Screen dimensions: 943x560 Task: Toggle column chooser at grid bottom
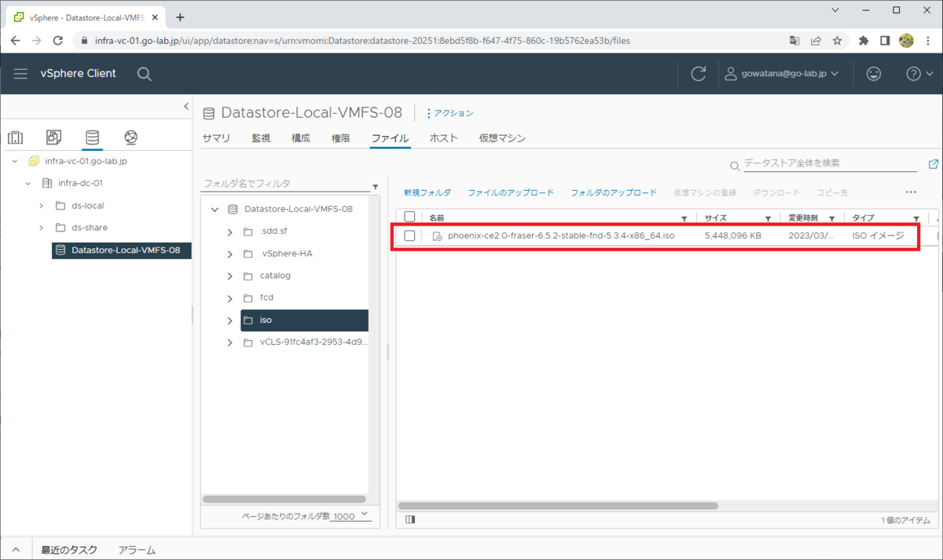coord(410,519)
